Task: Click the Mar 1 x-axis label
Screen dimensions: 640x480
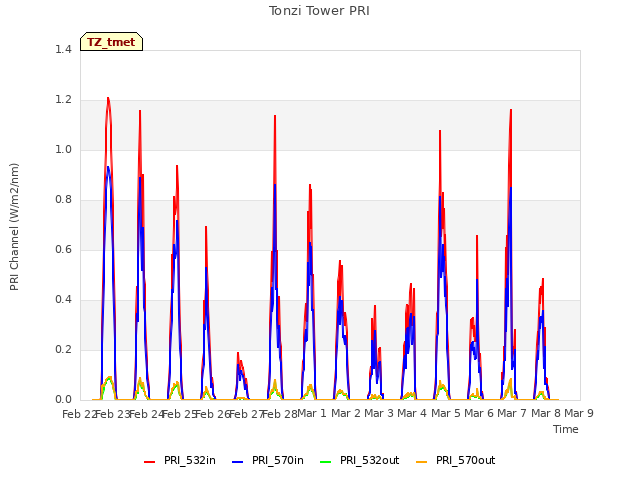Action: click(x=312, y=413)
